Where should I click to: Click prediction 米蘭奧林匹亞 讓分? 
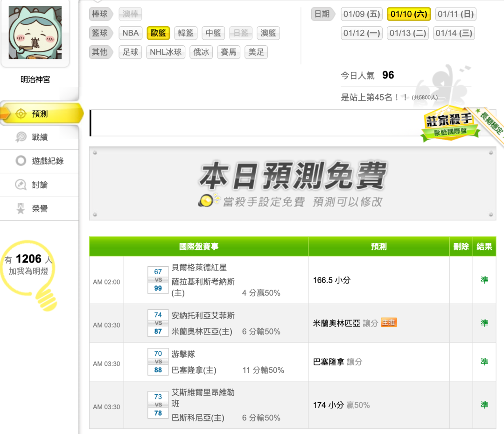coord(345,323)
